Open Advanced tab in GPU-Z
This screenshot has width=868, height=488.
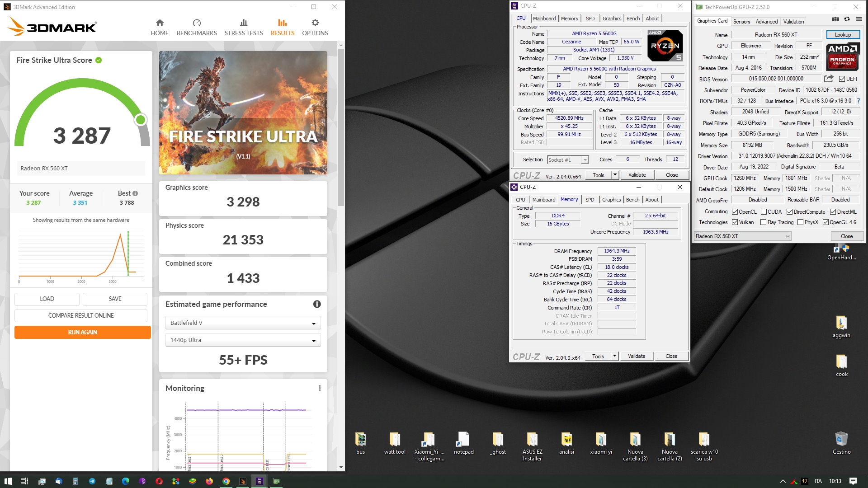tap(767, 22)
